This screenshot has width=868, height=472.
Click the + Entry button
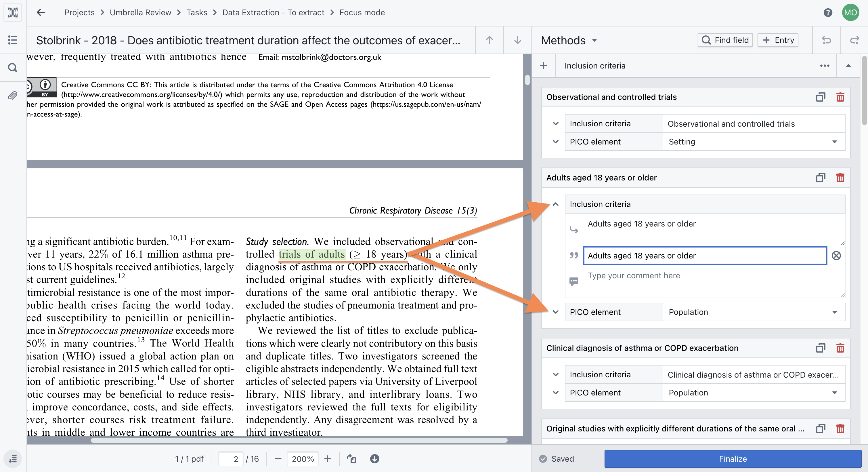(x=778, y=40)
